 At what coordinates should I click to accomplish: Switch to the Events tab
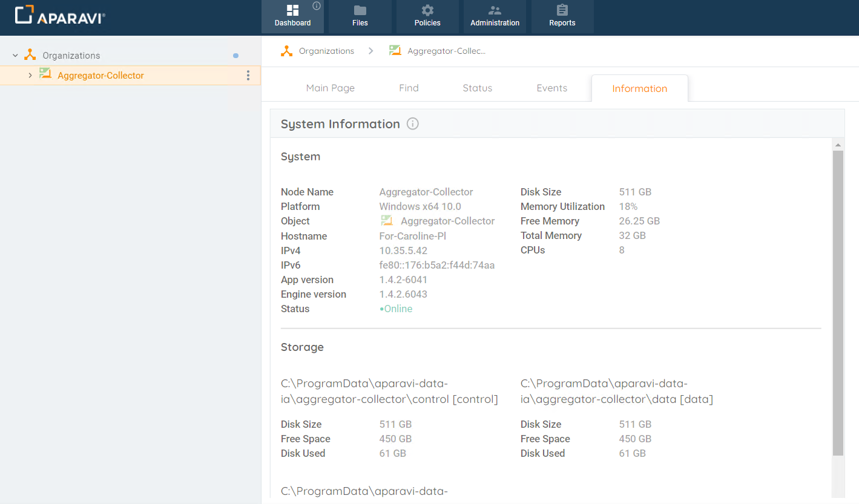coord(551,88)
